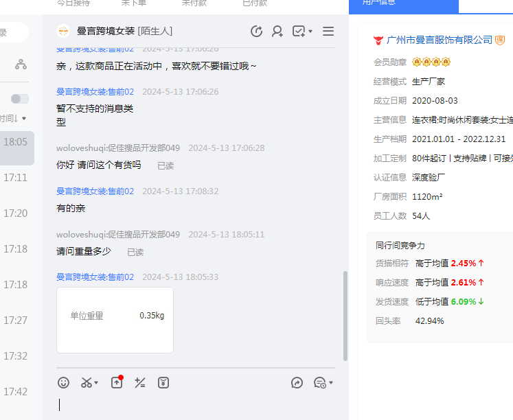Open the 用户信息 tab
Screen dimensions: 513x420
[404, 6]
